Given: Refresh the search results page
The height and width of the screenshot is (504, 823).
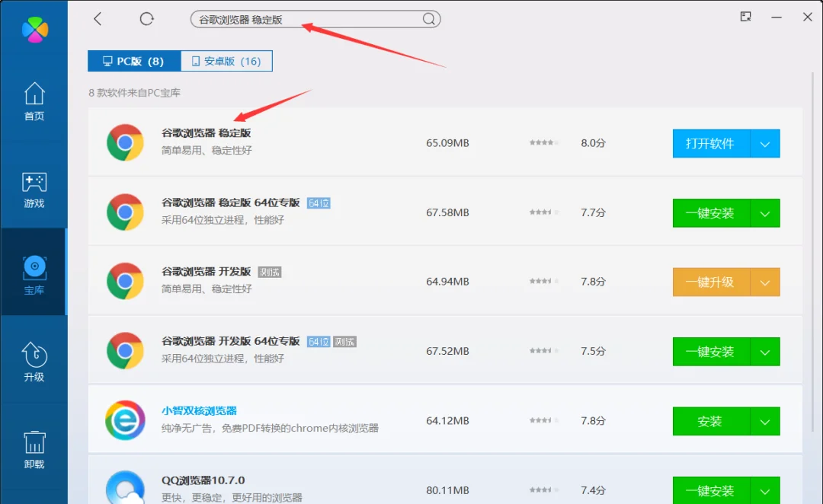Looking at the screenshot, I should click(x=146, y=19).
